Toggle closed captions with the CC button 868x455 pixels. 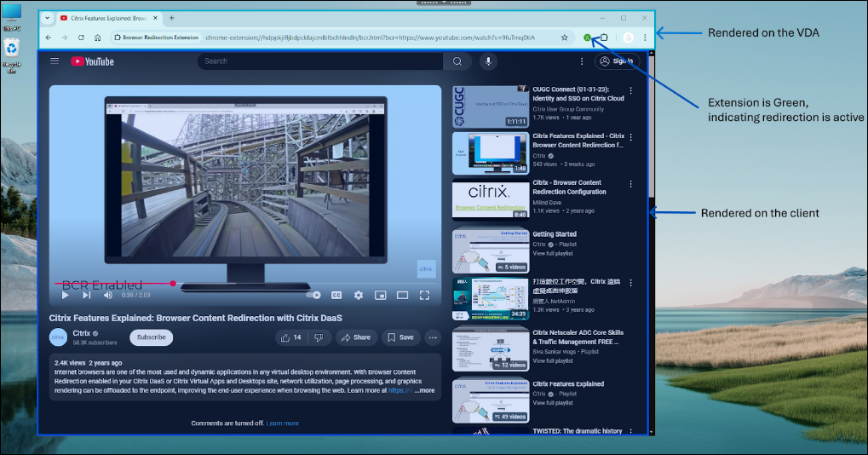tap(336, 295)
